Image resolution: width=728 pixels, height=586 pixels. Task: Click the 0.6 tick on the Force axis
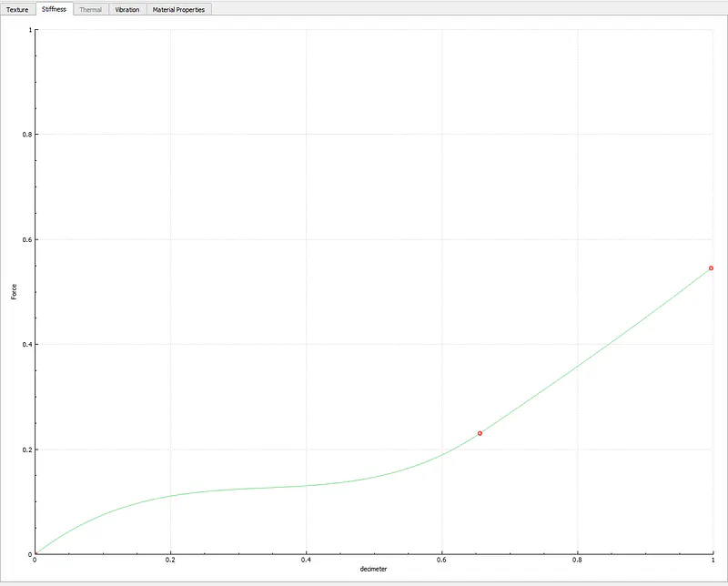point(27,239)
